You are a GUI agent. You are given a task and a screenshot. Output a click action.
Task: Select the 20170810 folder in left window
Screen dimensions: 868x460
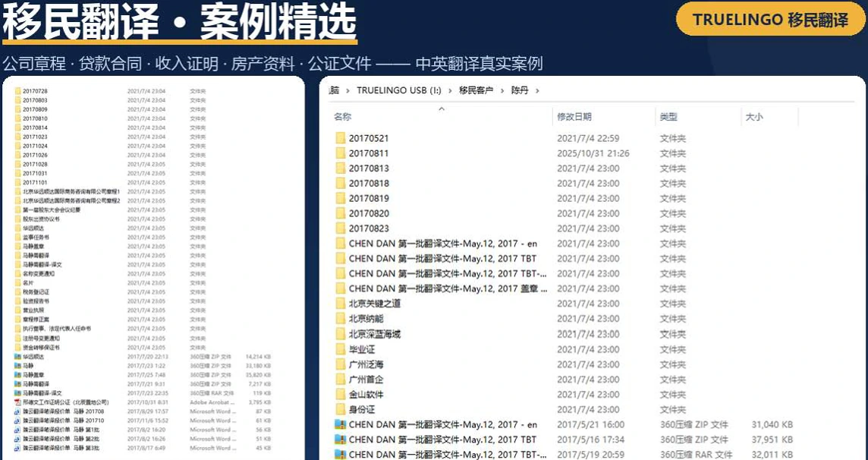35,118
